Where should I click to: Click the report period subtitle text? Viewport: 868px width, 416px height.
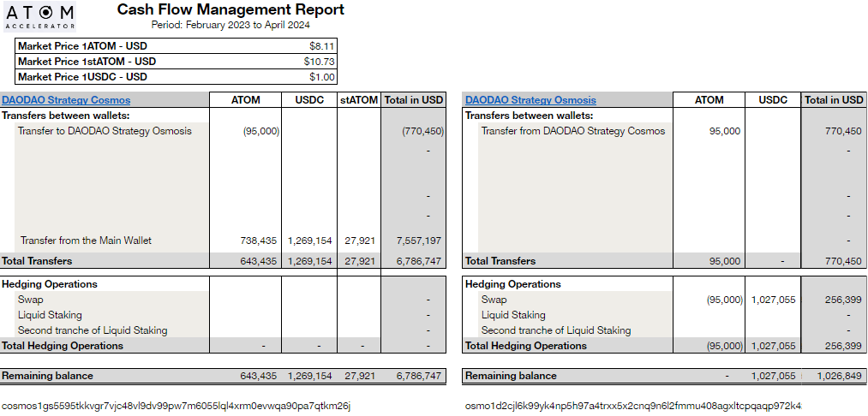click(230, 25)
